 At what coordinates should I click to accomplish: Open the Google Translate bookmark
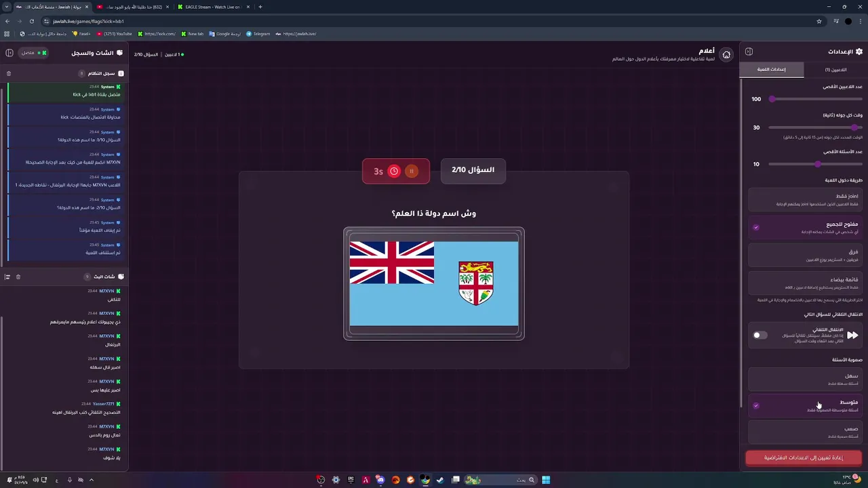point(224,33)
